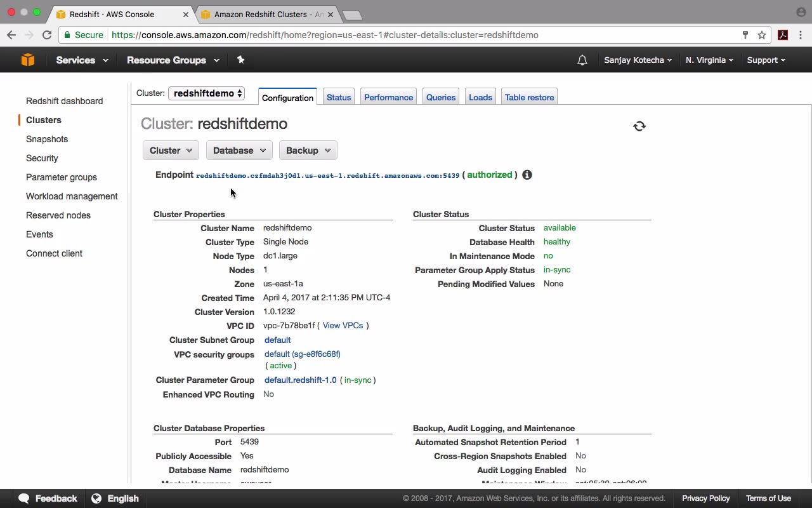Open the Chrome menu (three dots)

[x=801, y=35]
